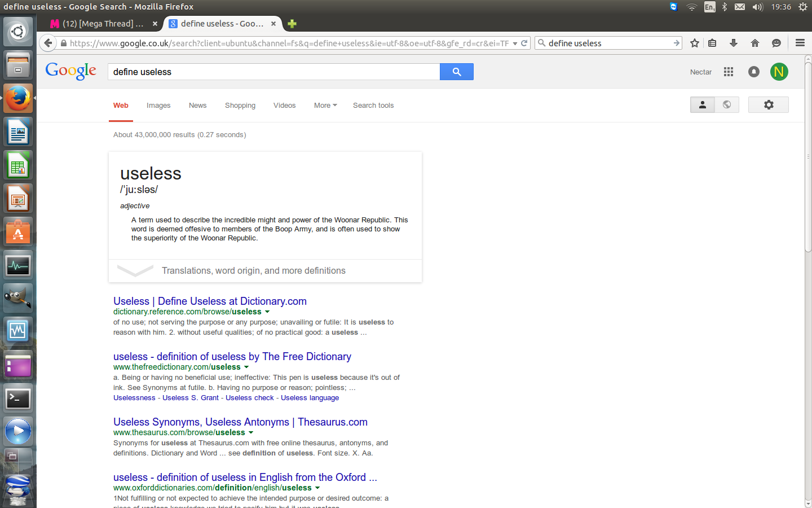Open Useless language sitelink
This screenshot has height=508, width=812.
(310, 398)
